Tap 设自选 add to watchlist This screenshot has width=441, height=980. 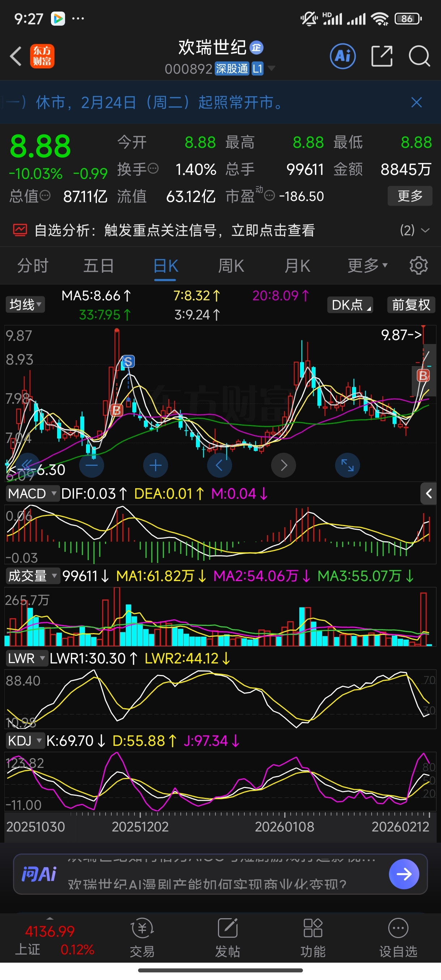pyautogui.click(x=398, y=938)
